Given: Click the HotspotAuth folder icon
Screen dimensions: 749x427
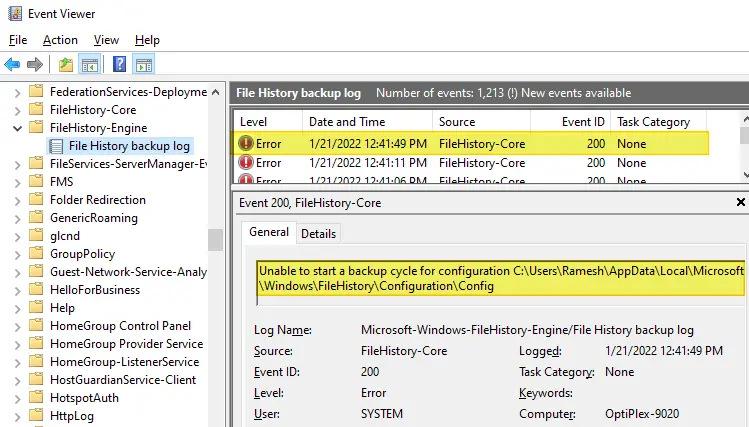Looking at the screenshot, I should 36,397.
